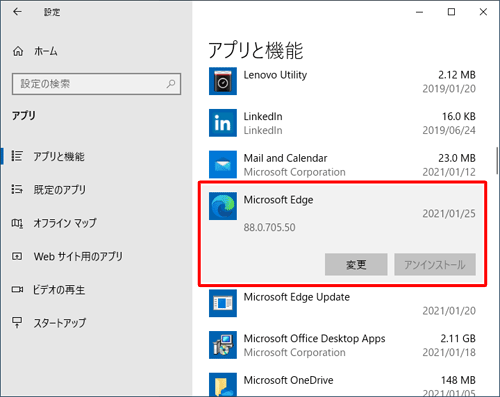Viewport: 500px width, 397px height.
Task: Focus the 設定の検索 search field
Action: click(96, 84)
